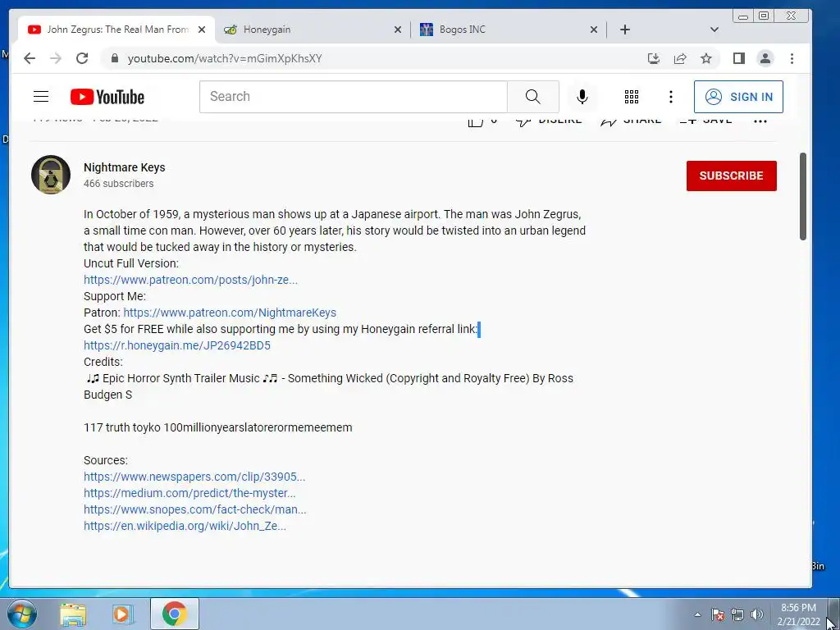
Task: Click the page vertical scrollbar thumb
Action: pyautogui.click(x=802, y=196)
